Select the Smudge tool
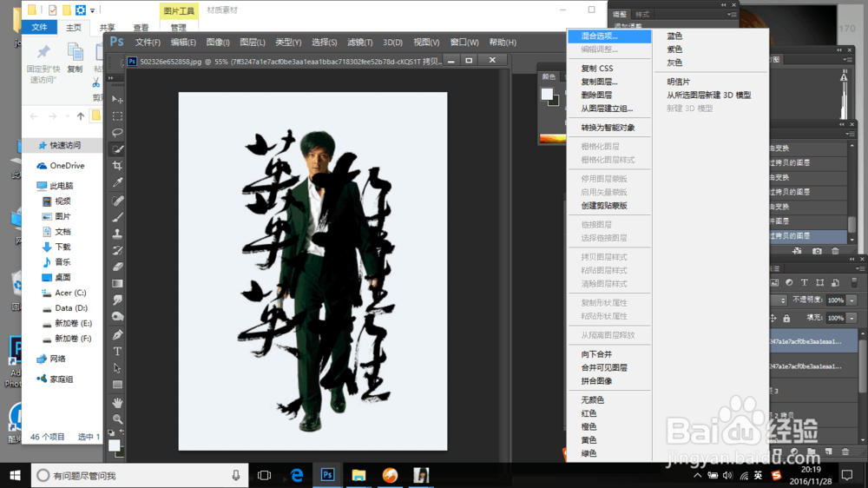 [x=117, y=300]
